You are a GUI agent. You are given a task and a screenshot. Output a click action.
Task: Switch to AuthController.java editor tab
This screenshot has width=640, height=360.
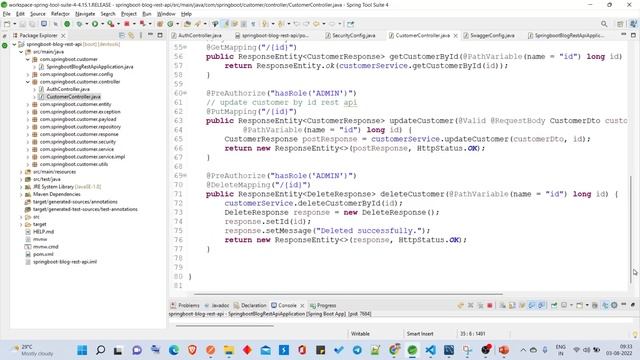point(200,36)
